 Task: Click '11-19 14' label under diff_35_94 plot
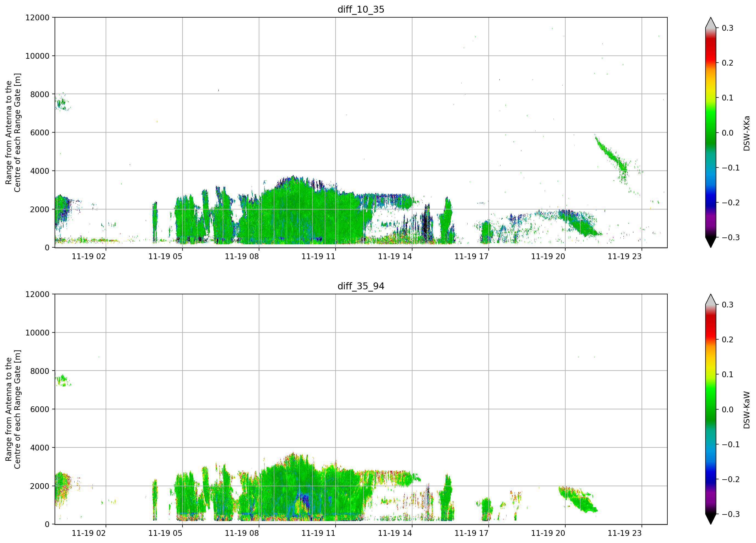point(395,533)
